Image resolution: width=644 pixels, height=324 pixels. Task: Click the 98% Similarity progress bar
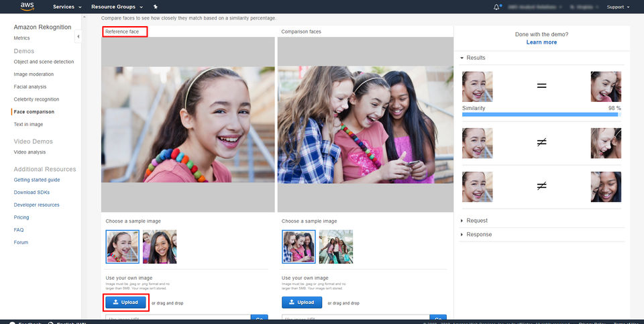click(x=541, y=115)
